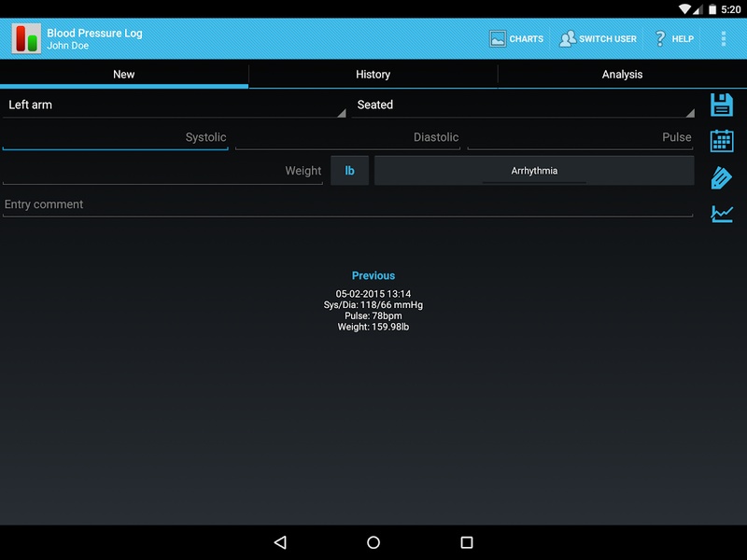Image resolution: width=747 pixels, height=560 pixels.
Task: Tap the Android back navigation button
Action: coord(280,542)
